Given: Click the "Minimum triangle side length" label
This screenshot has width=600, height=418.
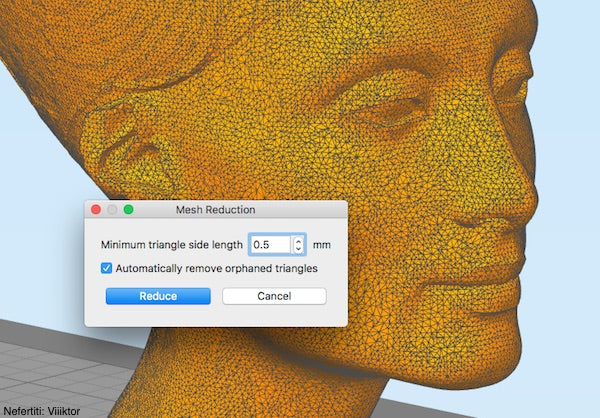Looking at the screenshot, I should (172, 244).
